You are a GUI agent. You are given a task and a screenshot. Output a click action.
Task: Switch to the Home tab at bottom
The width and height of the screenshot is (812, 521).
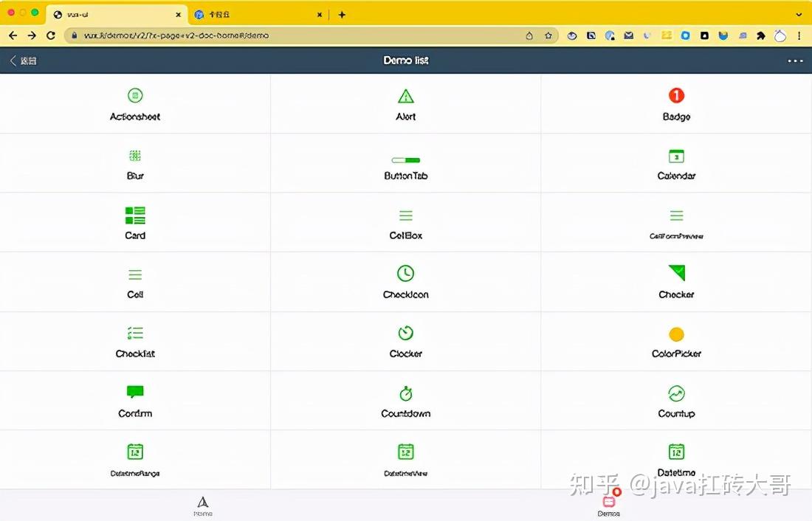(202, 505)
